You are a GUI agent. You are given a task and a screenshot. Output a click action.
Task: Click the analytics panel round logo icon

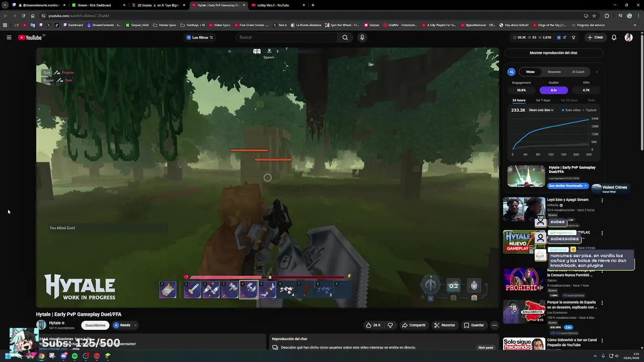point(511,72)
